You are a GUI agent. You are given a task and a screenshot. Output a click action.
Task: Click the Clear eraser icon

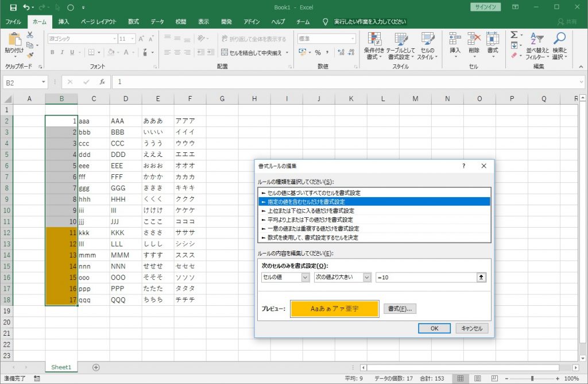[514, 56]
